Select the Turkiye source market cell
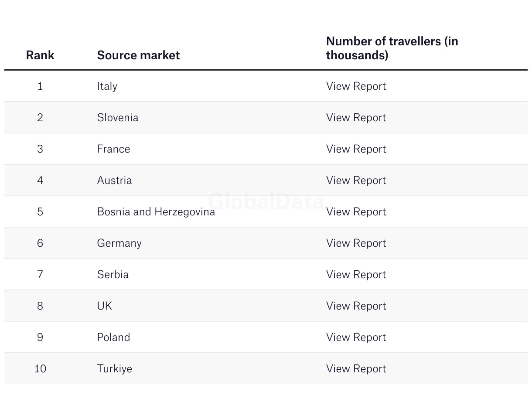Screen dimensions: 532x402 (114, 369)
